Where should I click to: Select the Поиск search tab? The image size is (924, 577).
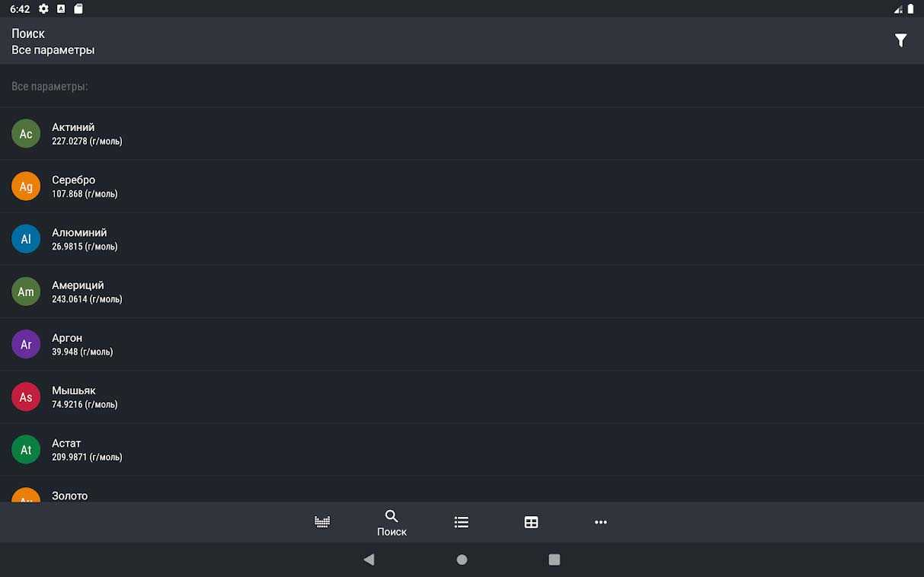coord(392,522)
